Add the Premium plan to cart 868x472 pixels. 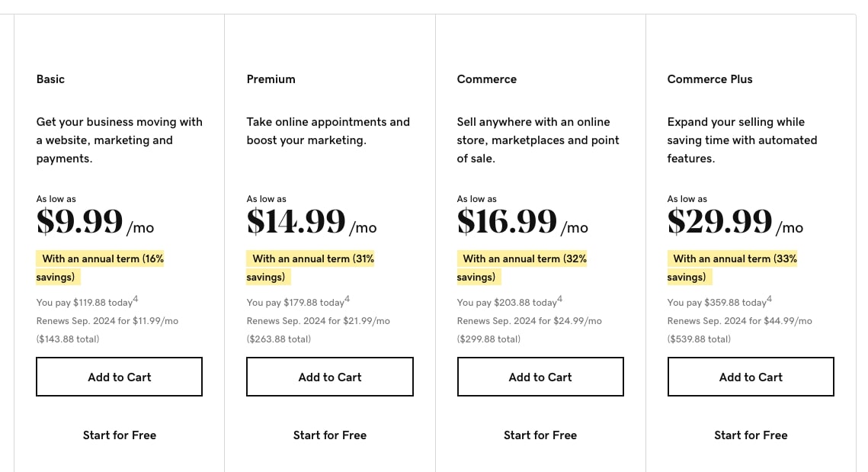click(x=330, y=377)
